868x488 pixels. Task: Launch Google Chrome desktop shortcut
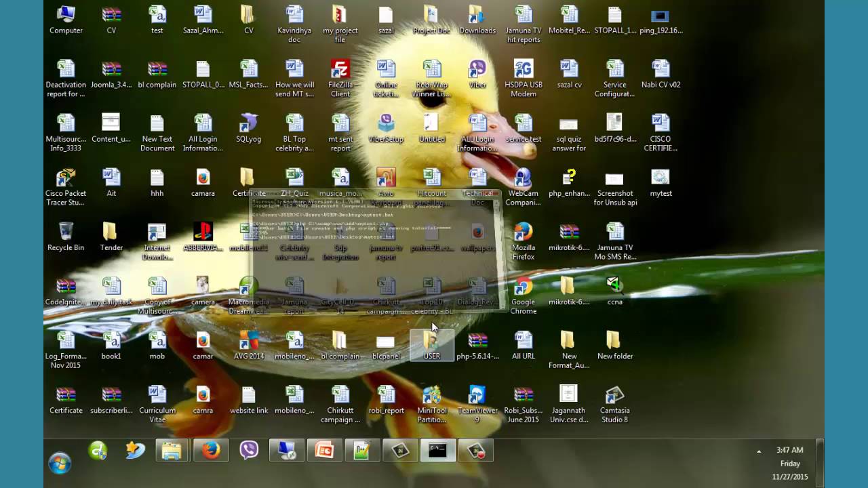[x=523, y=296]
